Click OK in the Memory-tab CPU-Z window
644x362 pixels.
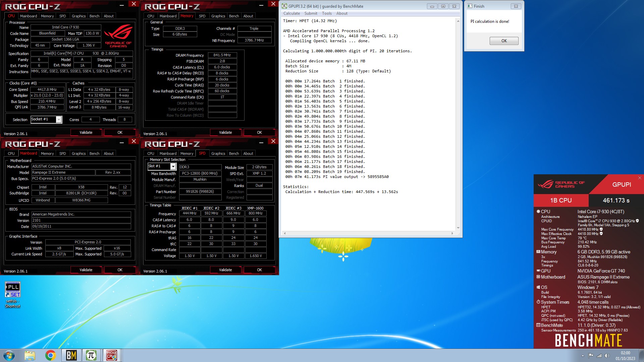[259, 132]
